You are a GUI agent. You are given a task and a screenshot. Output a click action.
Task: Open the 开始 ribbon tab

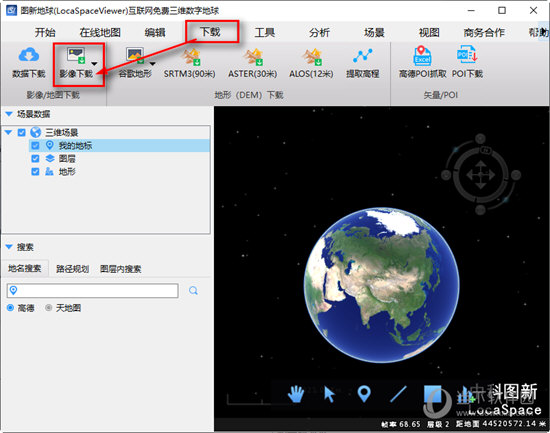pos(45,33)
